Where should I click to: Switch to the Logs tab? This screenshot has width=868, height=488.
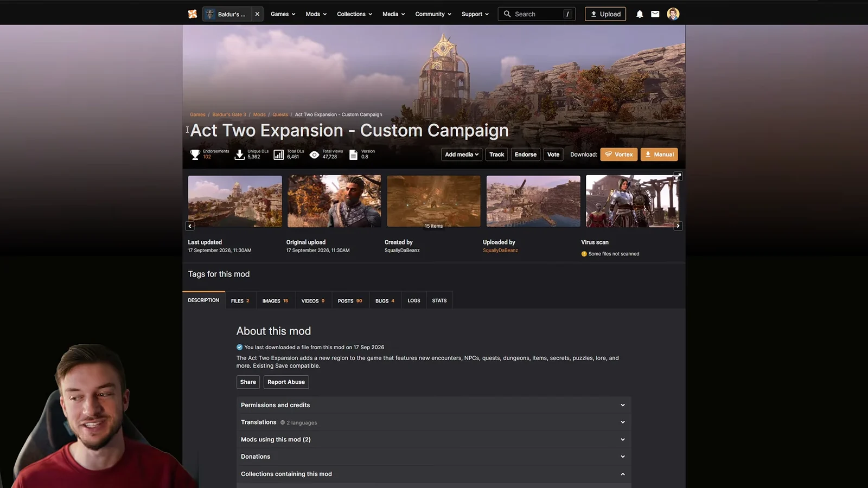414,300
